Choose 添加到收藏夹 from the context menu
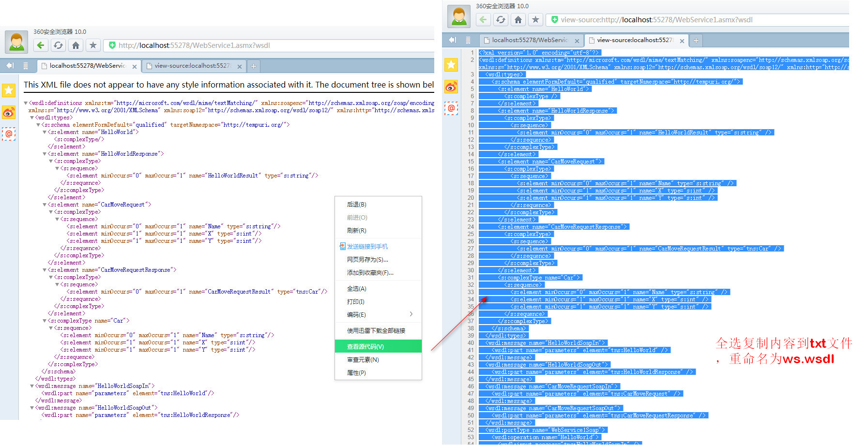868x445 pixels. point(369,272)
